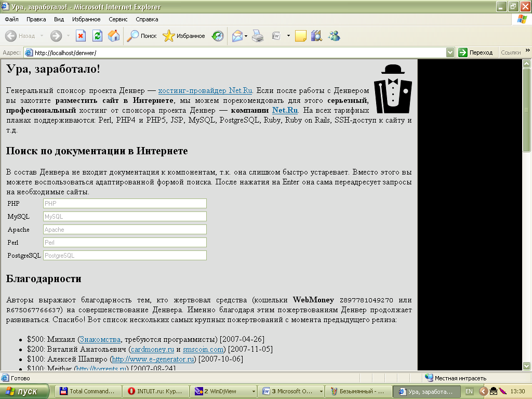Open Правка menu

pyautogui.click(x=36, y=19)
